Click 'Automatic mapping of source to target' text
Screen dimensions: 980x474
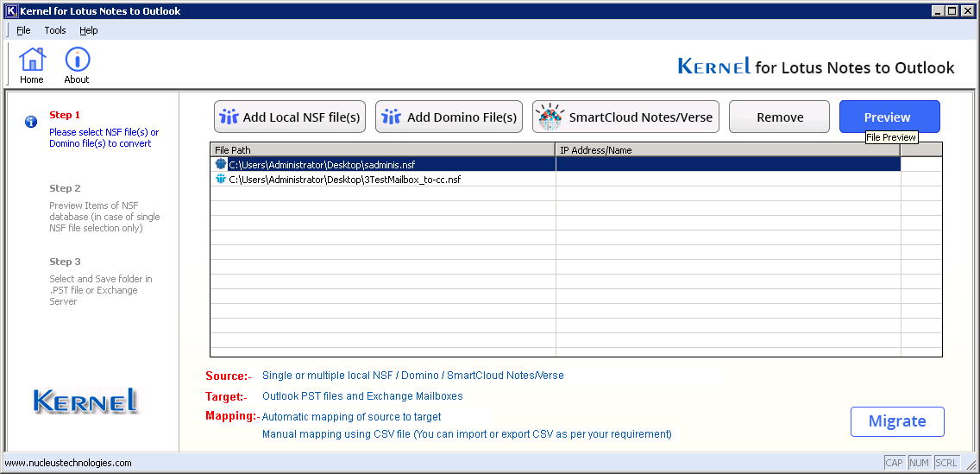pyautogui.click(x=352, y=416)
